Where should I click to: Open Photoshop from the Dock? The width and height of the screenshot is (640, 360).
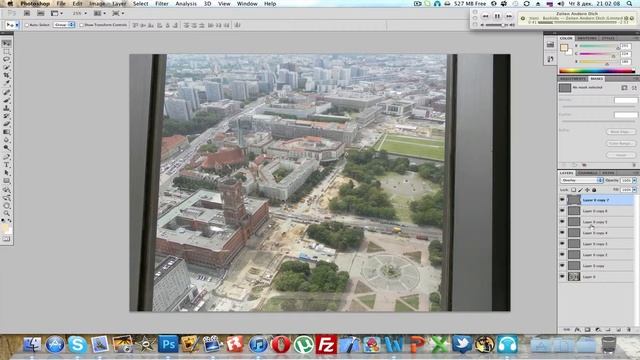(x=168, y=344)
